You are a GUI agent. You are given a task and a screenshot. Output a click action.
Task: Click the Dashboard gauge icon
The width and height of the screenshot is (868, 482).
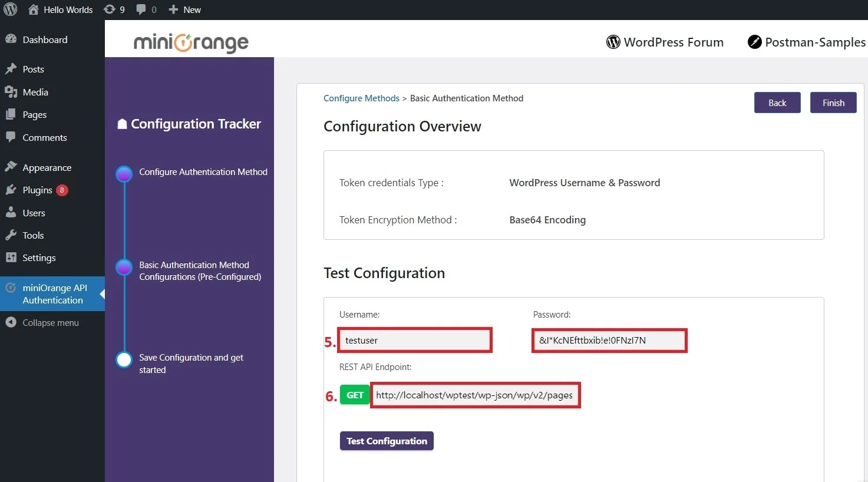(x=11, y=39)
